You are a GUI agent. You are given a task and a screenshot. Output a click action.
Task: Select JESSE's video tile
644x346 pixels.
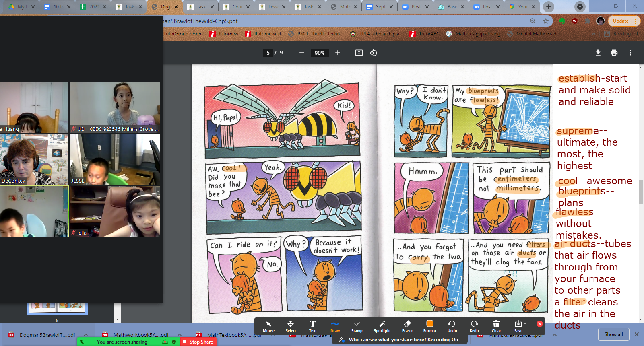[x=115, y=159]
